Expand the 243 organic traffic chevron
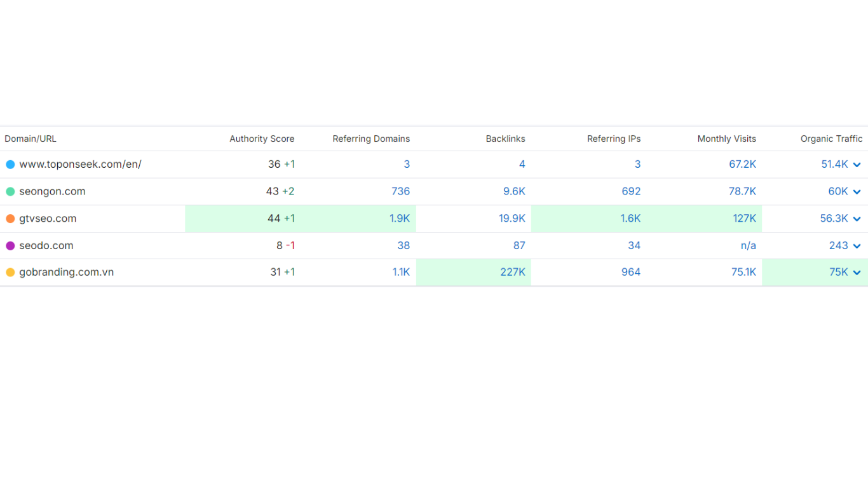 [857, 247]
